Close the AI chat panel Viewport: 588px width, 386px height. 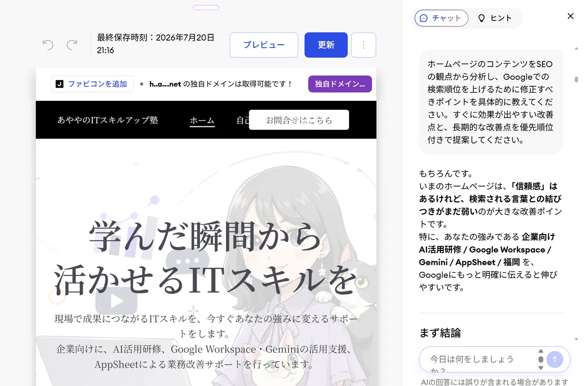click(570, 16)
